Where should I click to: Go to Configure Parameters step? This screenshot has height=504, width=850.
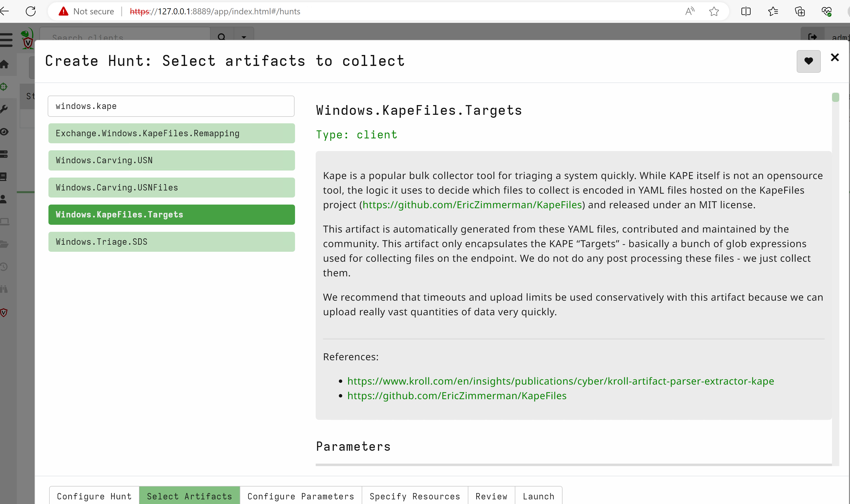(301, 496)
